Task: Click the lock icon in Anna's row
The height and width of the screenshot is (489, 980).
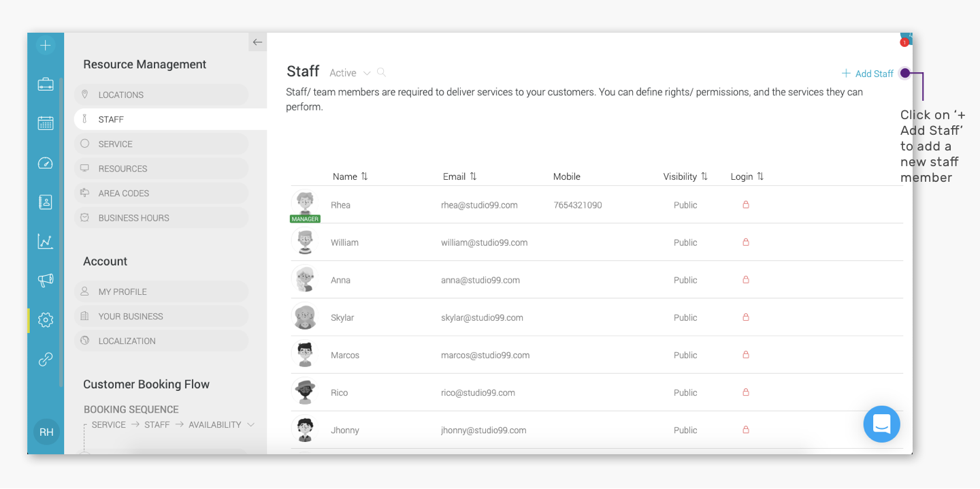Action: click(746, 279)
